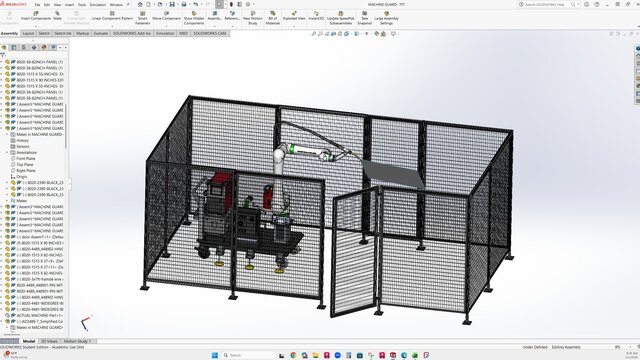The height and width of the screenshot is (360, 640).
Task: Switch to the MBD ribbon tab
Action: (x=183, y=33)
